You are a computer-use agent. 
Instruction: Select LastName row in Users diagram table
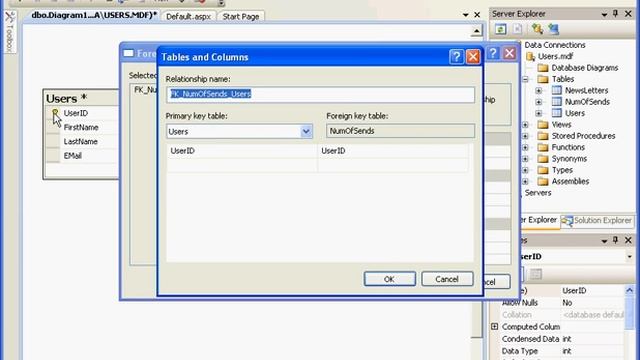pos(81,142)
